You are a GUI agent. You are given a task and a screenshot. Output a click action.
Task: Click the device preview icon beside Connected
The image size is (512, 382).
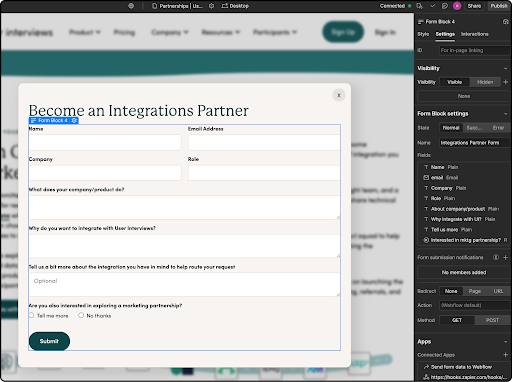(420, 6)
